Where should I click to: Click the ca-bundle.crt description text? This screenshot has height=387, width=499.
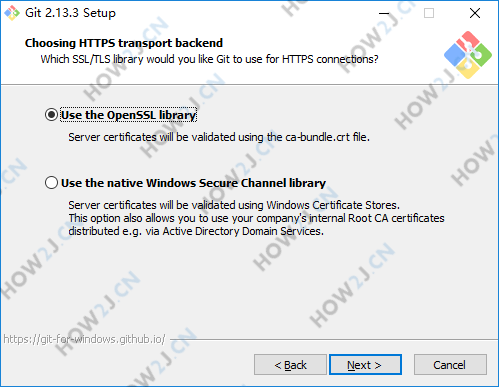coord(219,137)
